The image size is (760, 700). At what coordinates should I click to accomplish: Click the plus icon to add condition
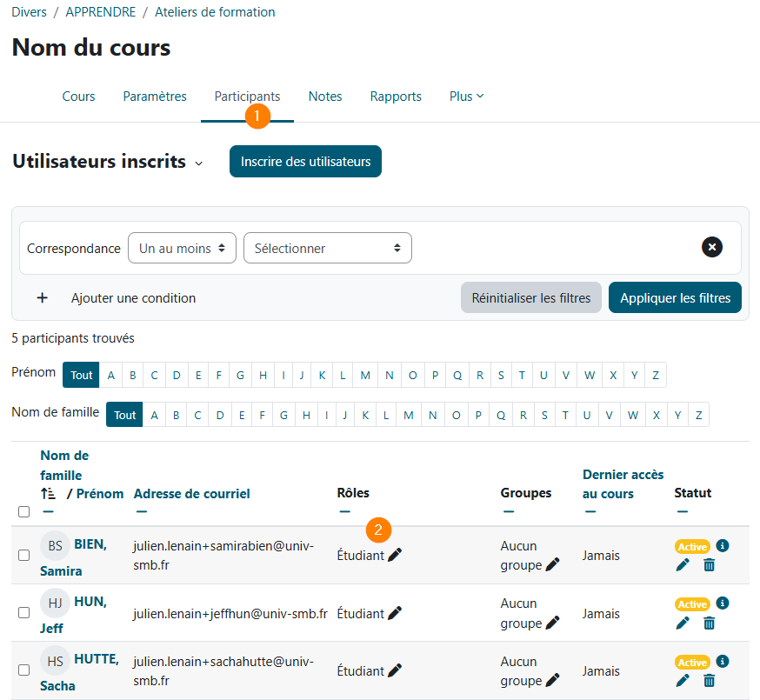[x=42, y=297]
